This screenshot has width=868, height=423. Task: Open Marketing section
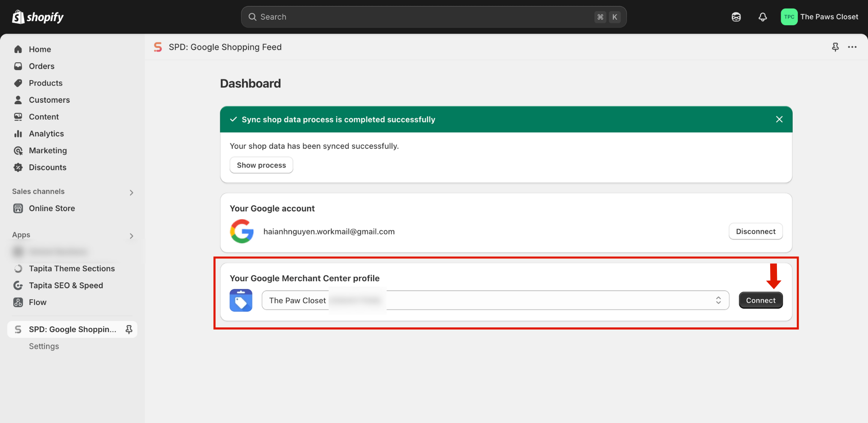pyautogui.click(x=48, y=151)
